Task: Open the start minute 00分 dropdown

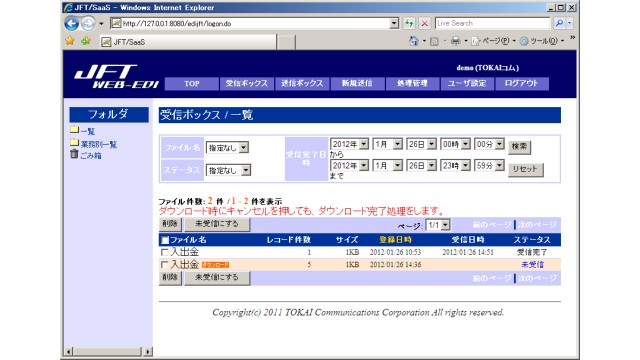Action: [489, 144]
